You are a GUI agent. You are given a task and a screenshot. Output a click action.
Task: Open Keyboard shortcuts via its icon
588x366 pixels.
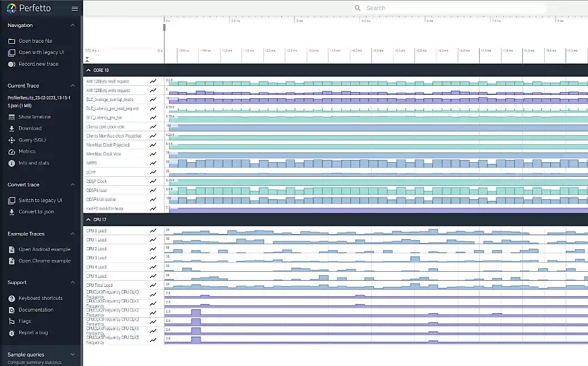[x=11, y=298]
